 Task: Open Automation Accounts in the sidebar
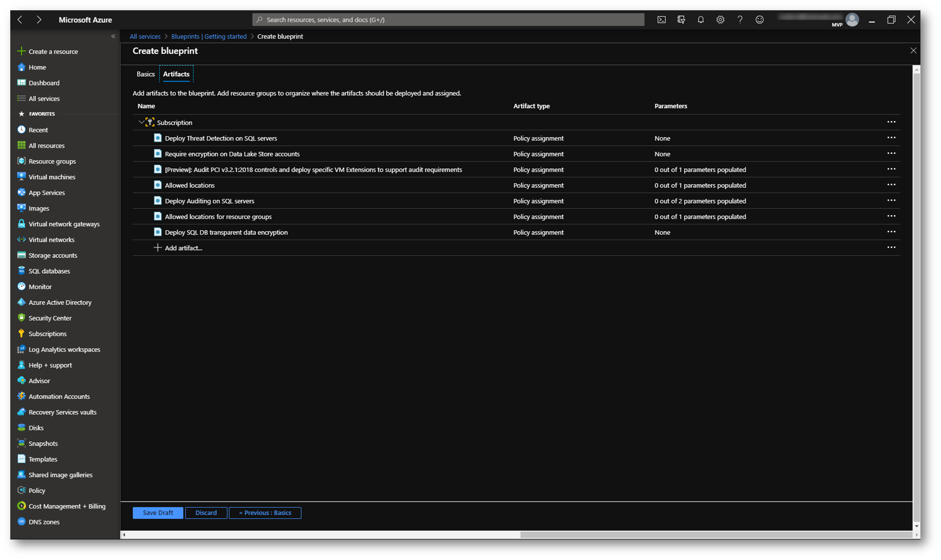pos(54,396)
